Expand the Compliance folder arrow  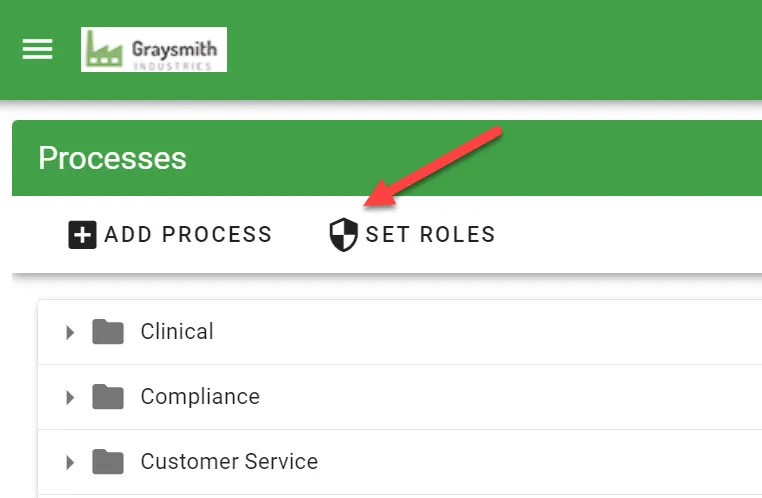tap(69, 397)
